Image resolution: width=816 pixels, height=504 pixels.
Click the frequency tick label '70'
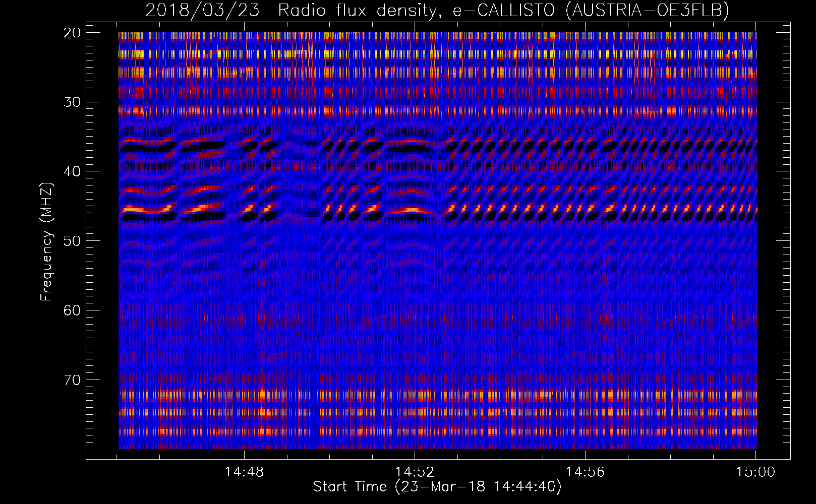pyautogui.click(x=73, y=380)
